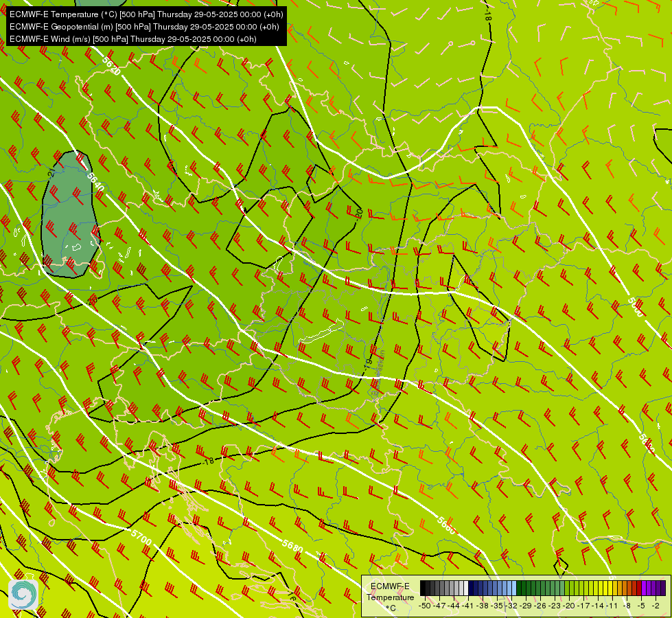Click the -35 legend tick label
This screenshot has width=672, height=618.
click(497, 606)
